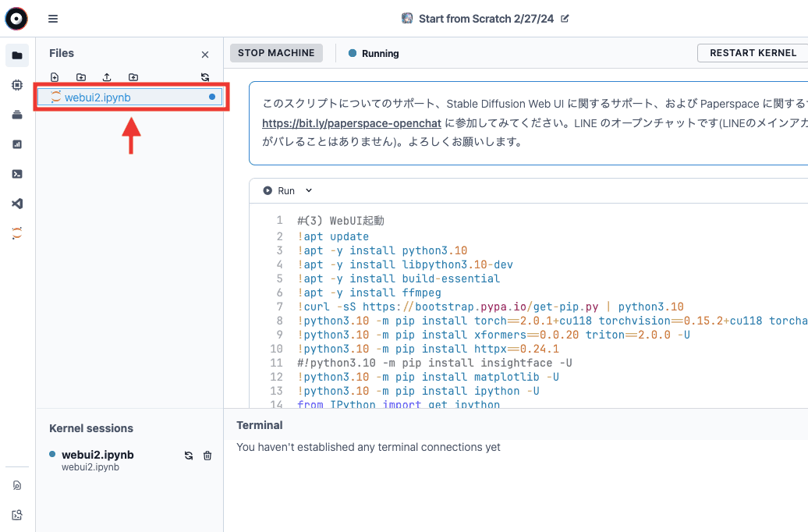Restart the webui2.ipynb kernel session
This screenshot has width=808, height=532.
coord(188,455)
